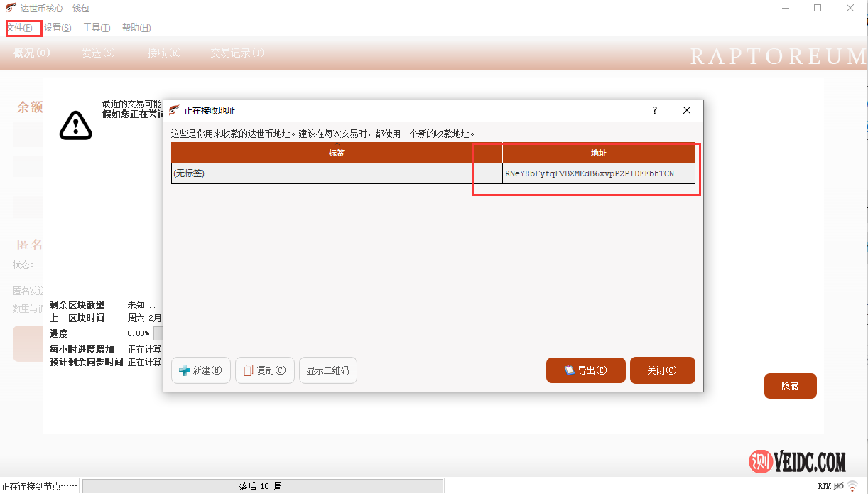Click the 新建(N) button
868x494 pixels.
click(x=201, y=370)
